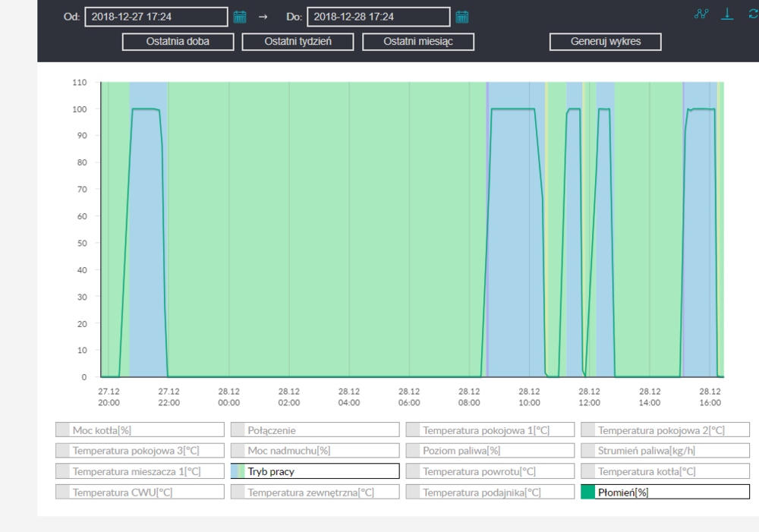Viewport: 759px width, 532px height.
Task: Click the Tryb pracy blue-green swatch
Action: (x=238, y=471)
